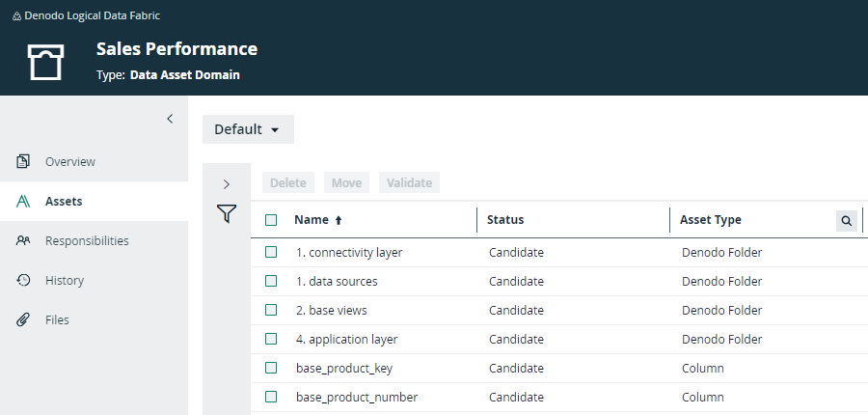This screenshot has width=868, height=415.
Task: Check the 1. data sources row checkbox
Action: pos(271,281)
